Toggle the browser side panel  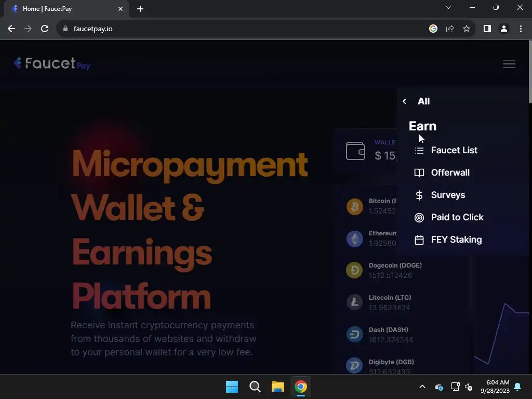pyautogui.click(x=487, y=29)
